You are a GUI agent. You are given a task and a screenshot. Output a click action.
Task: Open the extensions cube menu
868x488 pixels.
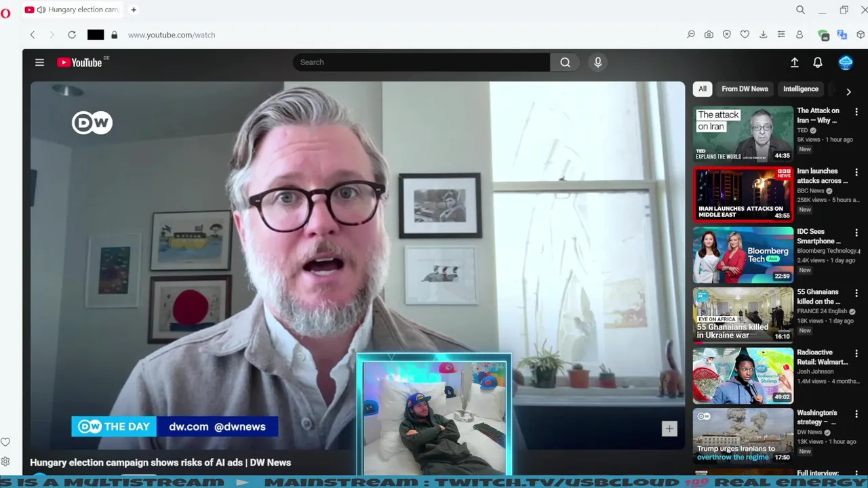click(x=861, y=35)
